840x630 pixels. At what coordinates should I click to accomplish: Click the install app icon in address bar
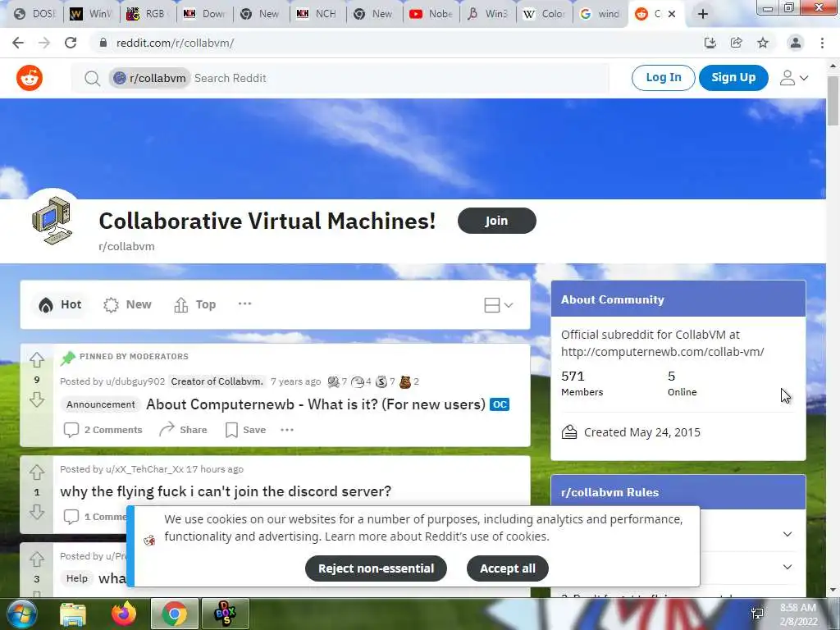[x=710, y=43]
